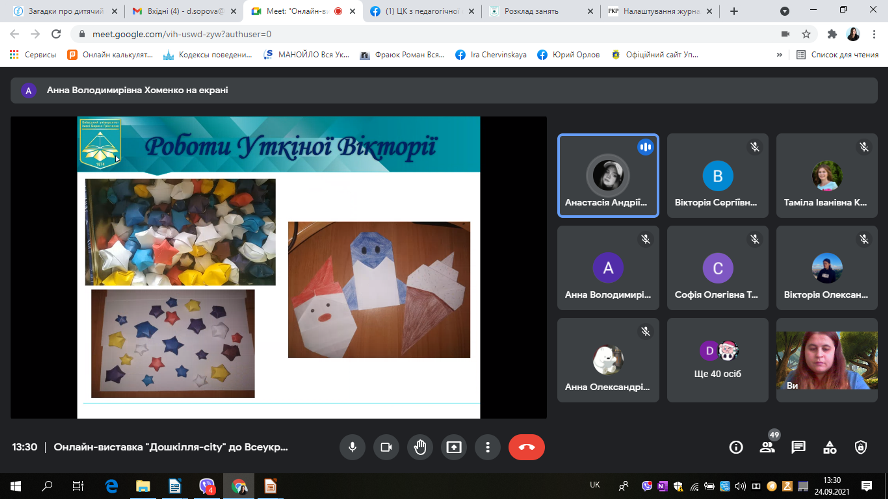Select Анна Олександрі... participant tile
This screenshot has height=499, width=888.
point(608,360)
